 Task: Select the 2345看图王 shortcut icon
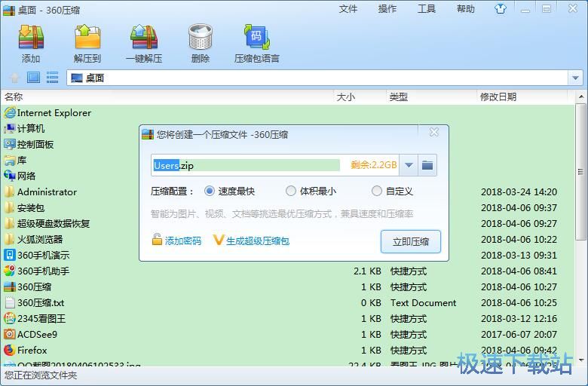click(x=10, y=318)
